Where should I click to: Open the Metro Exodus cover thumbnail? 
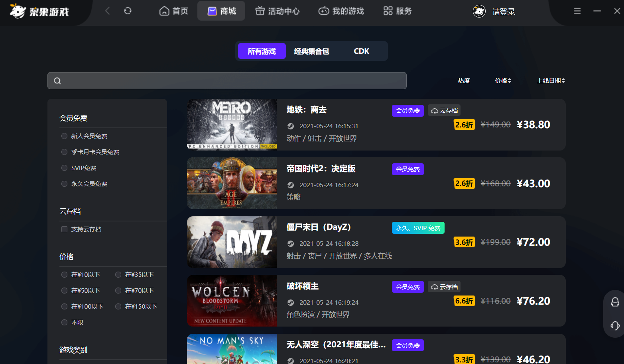[x=232, y=125]
